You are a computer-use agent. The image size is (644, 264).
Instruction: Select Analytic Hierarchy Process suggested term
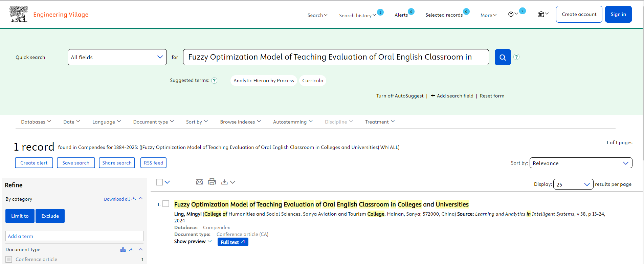click(x=264, y=81)
